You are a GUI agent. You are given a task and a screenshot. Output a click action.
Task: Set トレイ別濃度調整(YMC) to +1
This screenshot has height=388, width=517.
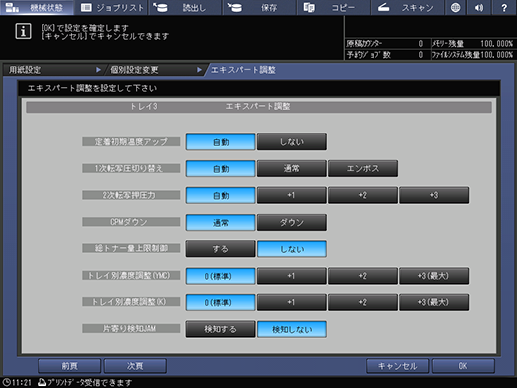coord(292,276)
